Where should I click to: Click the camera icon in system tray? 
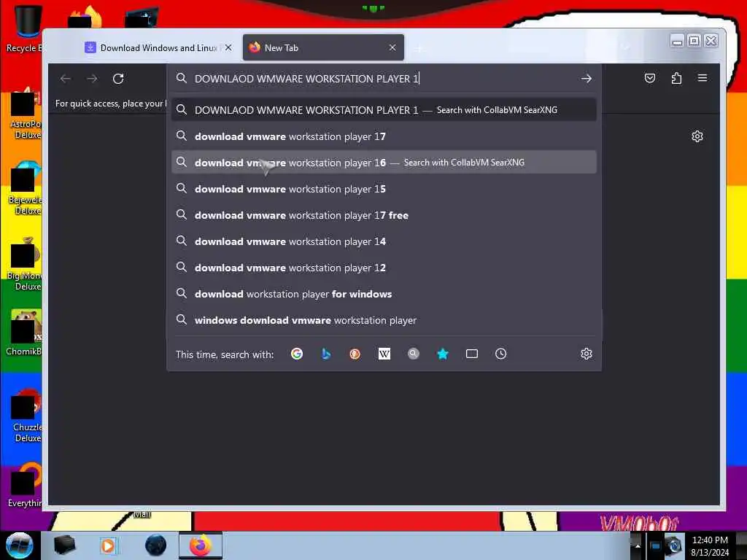(x=674, y=545)
